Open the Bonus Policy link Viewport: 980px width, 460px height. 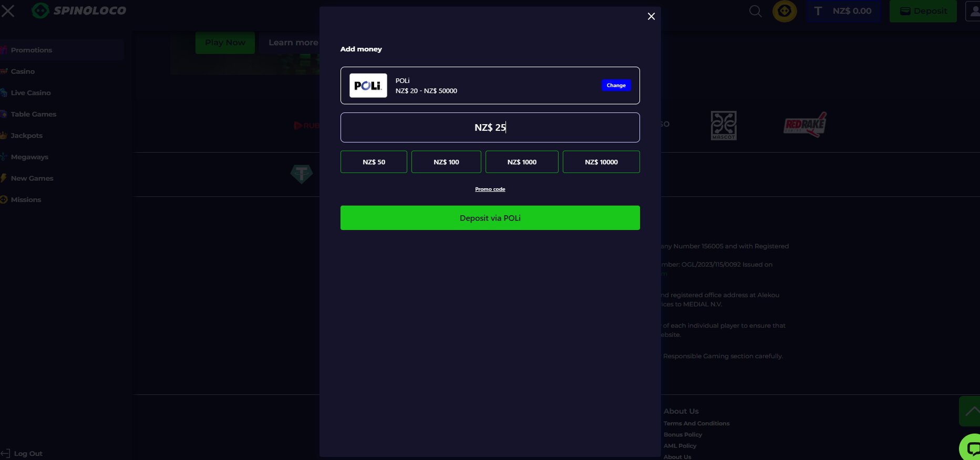(683, 435)
